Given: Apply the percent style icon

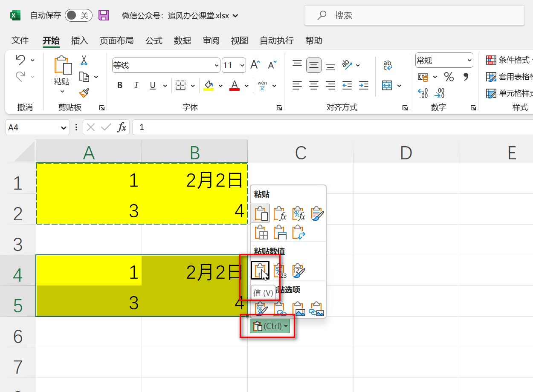Looking at the screenshot, I should coord(448,78).
